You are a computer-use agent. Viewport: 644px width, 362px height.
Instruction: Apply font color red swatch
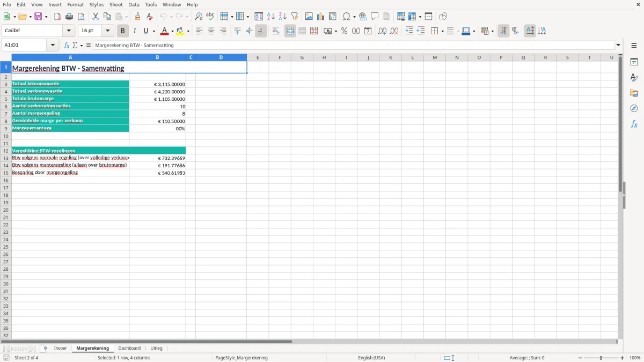tap(165, 31)
